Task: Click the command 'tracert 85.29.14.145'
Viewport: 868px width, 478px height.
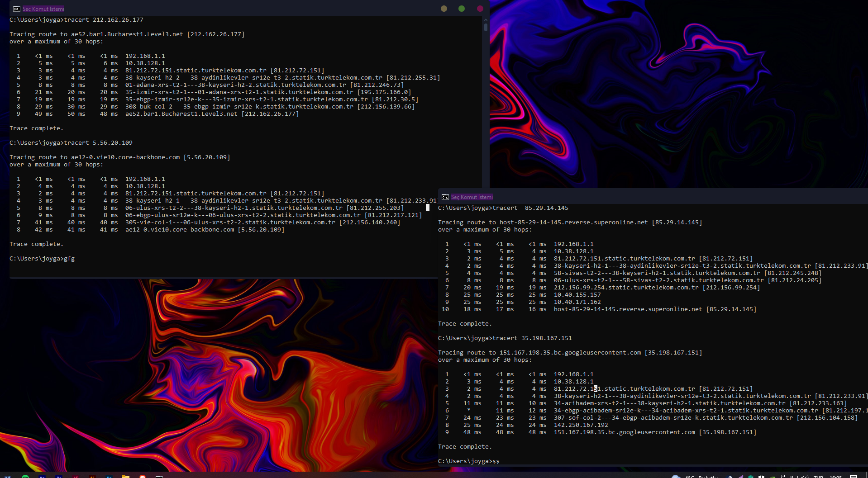Action: (x=530, y=208)
